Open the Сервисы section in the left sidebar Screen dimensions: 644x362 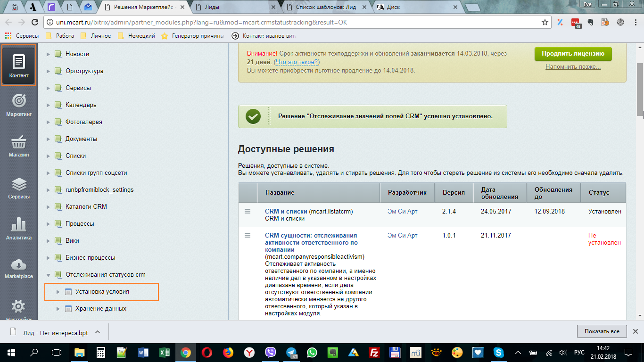[x=19, y=187]
